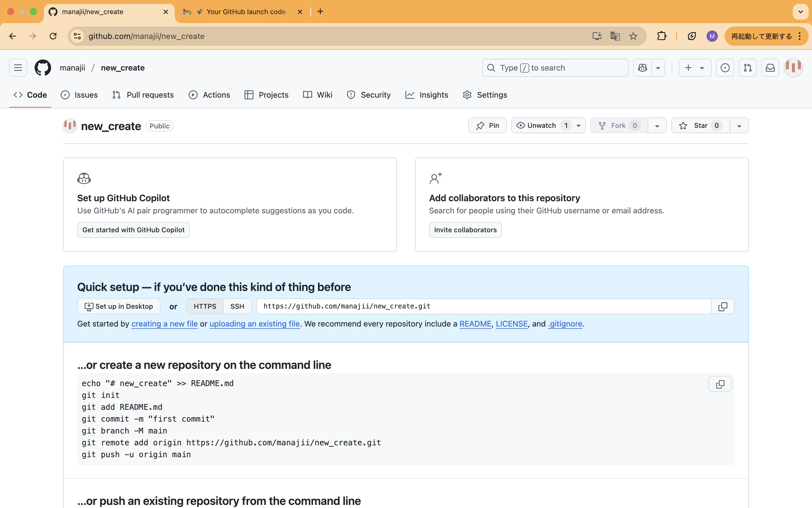812x508 pixels.
Task: Select the SSH clone option
Action: 237,306
